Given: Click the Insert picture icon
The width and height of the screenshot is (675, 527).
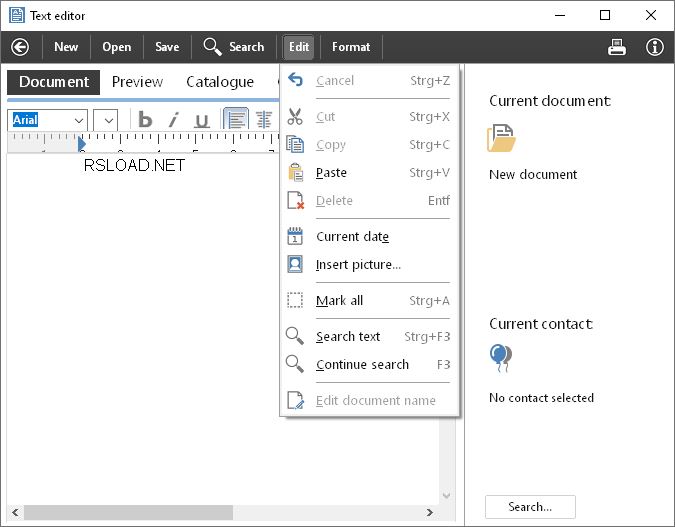Looking at the screenshot, I should point(295,265).
